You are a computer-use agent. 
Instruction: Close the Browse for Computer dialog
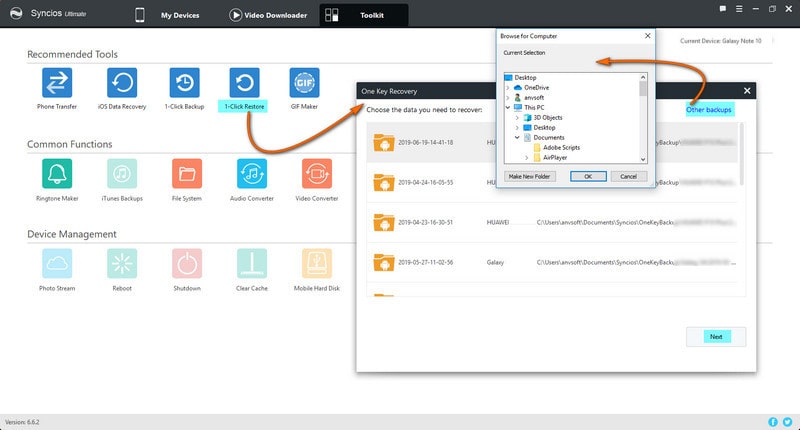647,36
